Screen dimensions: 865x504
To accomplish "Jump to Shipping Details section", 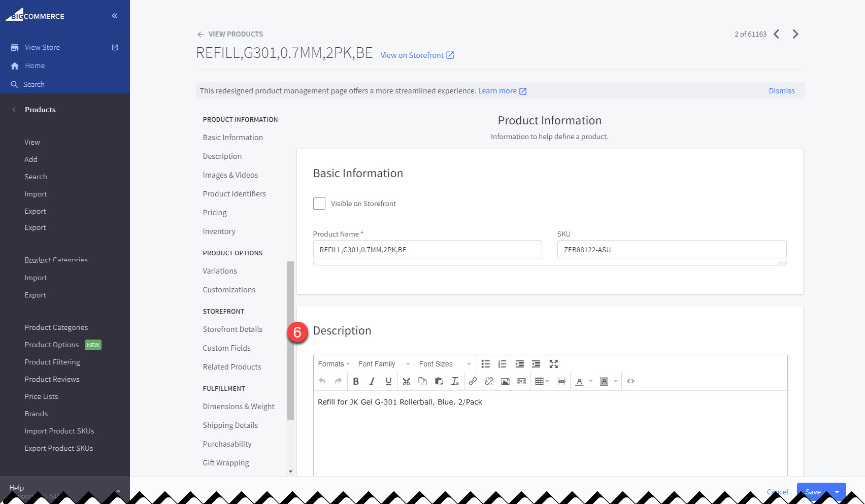I will point(230,425).
